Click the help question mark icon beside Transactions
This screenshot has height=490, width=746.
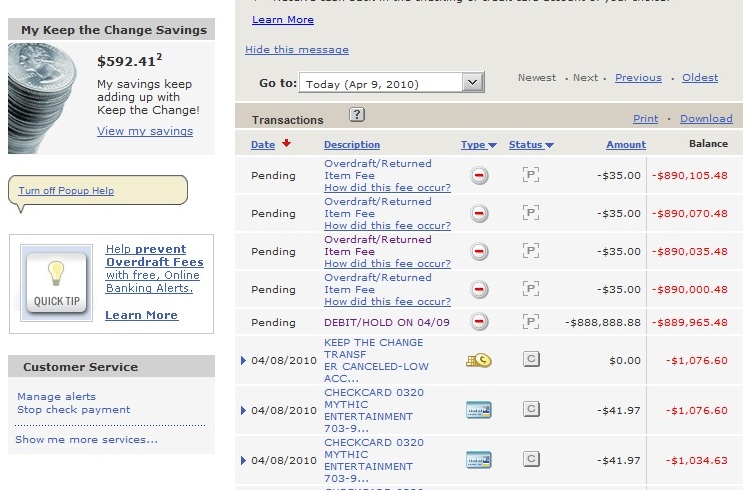coord(356,115)
